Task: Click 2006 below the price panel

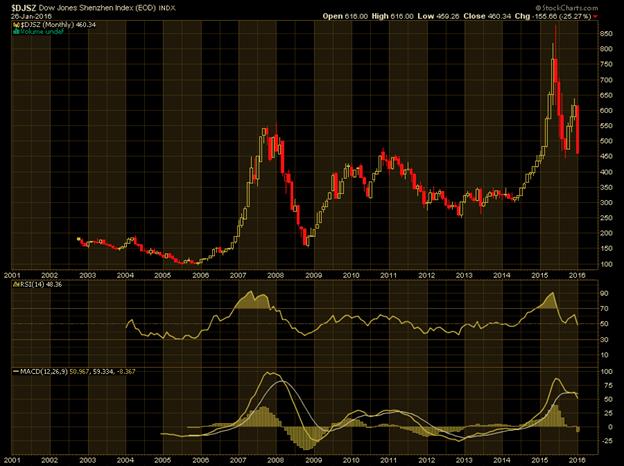Action: [200, 275]
